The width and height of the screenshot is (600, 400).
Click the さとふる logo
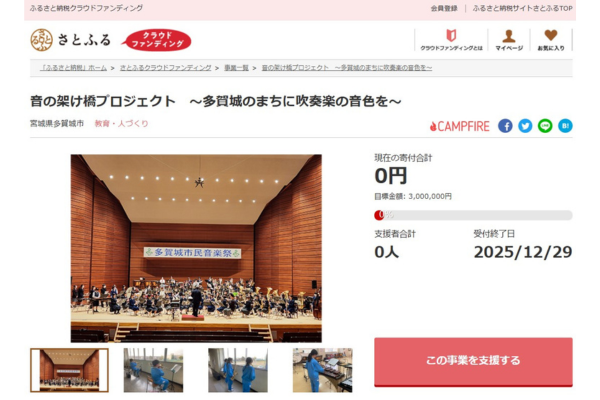[71, 40]
